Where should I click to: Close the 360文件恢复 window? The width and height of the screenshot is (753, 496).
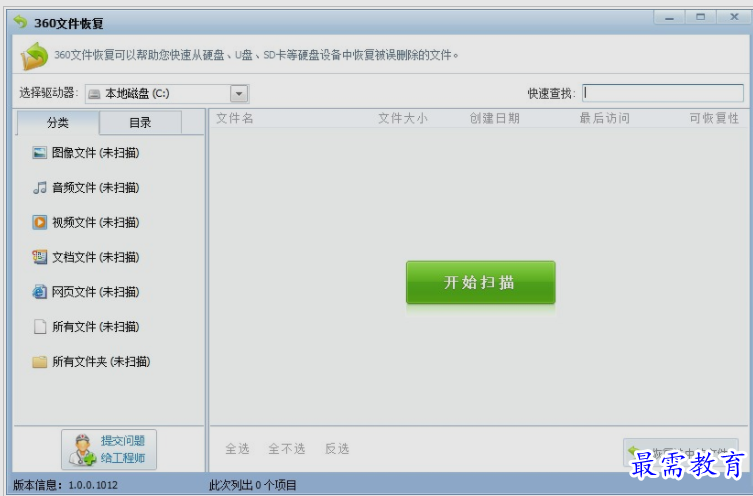[734, 17]
